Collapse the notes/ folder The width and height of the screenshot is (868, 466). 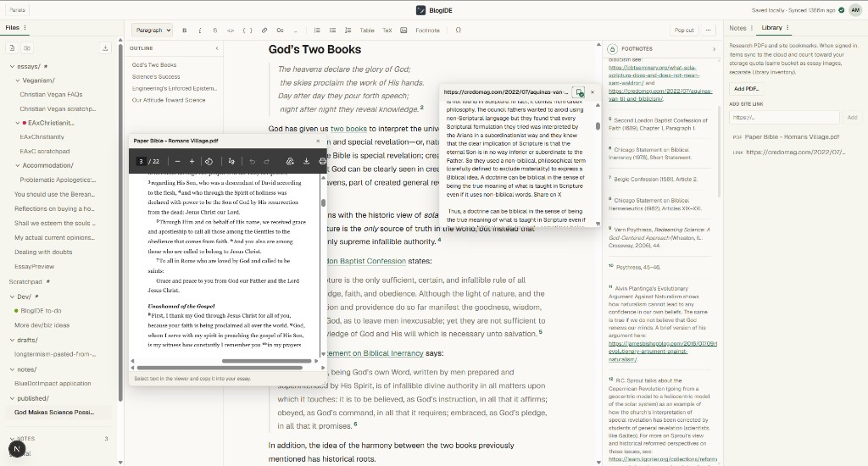click(x=12, y=369)
